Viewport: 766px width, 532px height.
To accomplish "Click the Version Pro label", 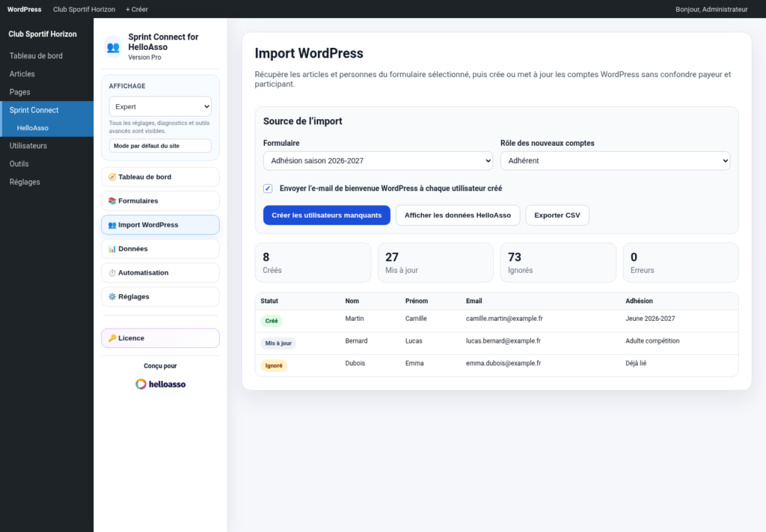I will click(144, 57).
